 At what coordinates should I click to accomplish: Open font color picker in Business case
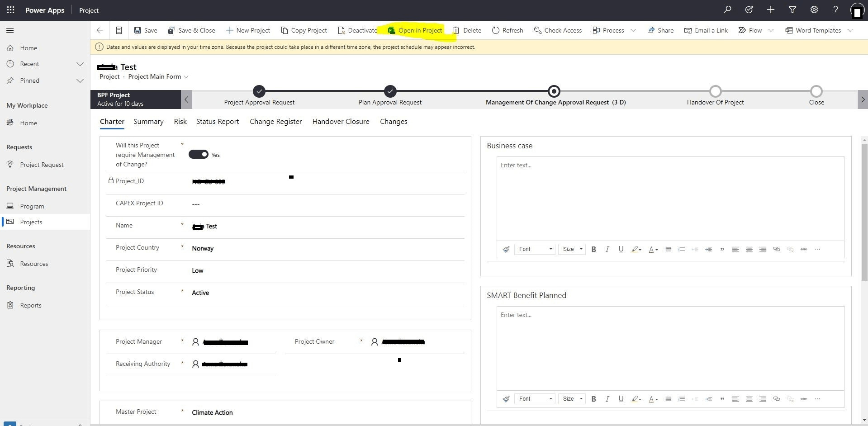coord(653,249)
